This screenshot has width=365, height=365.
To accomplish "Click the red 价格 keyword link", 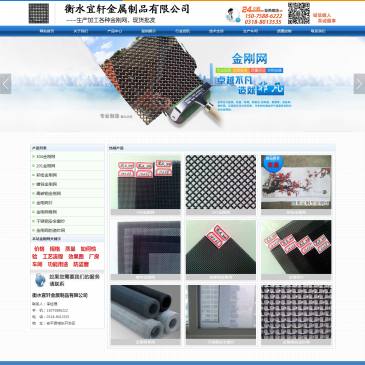I will (39, 249).
